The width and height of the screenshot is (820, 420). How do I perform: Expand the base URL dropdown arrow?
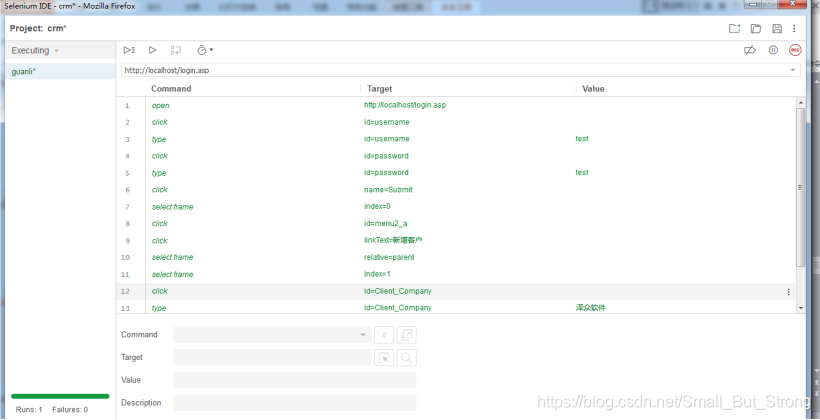pyautogui.click(x=793, y=70)
